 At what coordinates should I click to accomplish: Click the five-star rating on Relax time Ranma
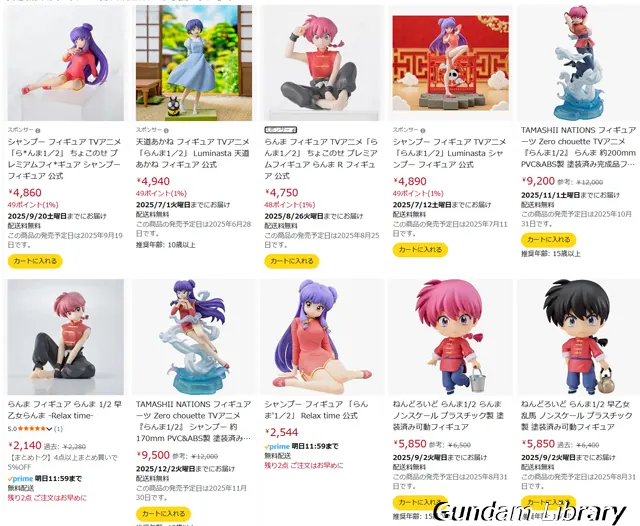coord(32,429)
